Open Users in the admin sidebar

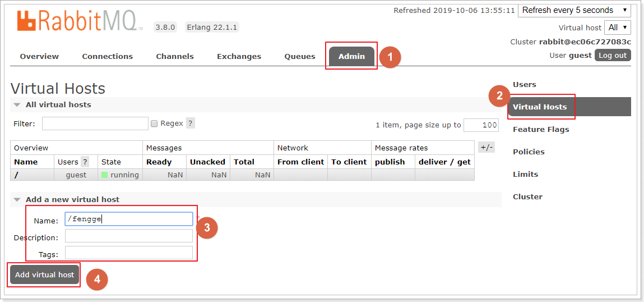click(x=525, y=84)
